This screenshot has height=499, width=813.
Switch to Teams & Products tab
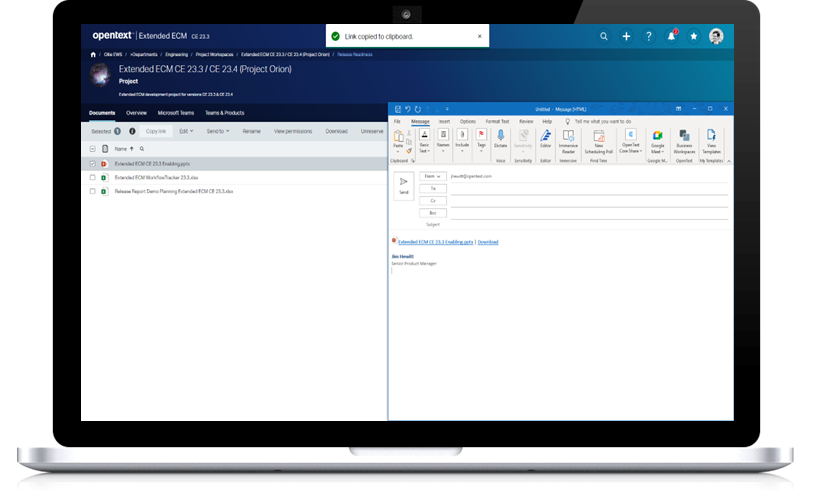225,113
